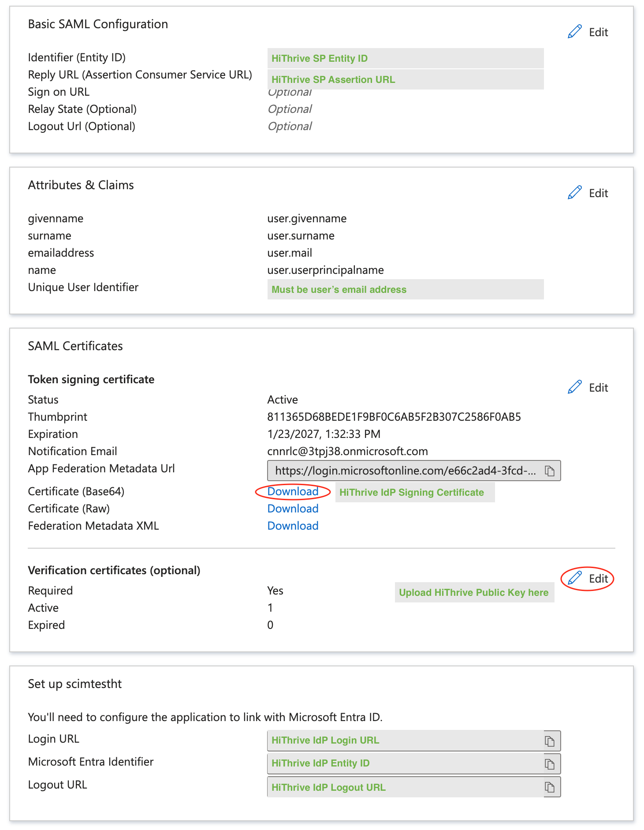Click pencil icon for Verification certificates
Screen dimensions: 644x830
(575, 578)
